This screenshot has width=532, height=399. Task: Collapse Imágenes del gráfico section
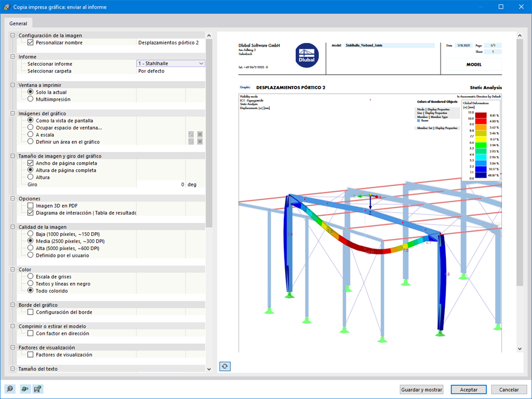point(13,114)
